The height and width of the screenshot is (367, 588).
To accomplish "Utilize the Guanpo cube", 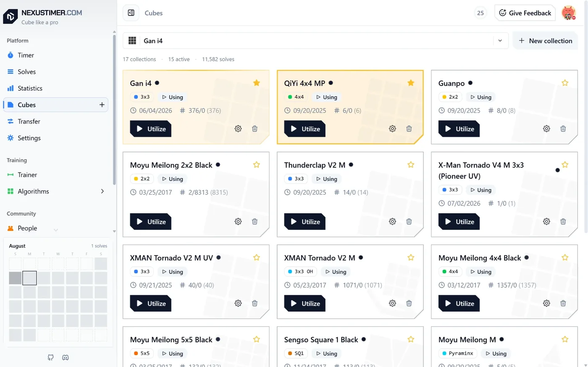I will (x=459, y=129).
